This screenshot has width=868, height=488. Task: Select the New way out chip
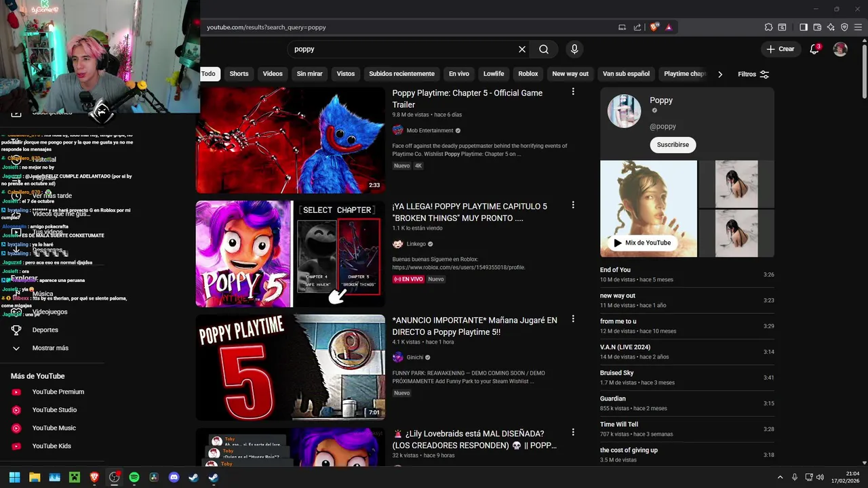coord(570,74)
